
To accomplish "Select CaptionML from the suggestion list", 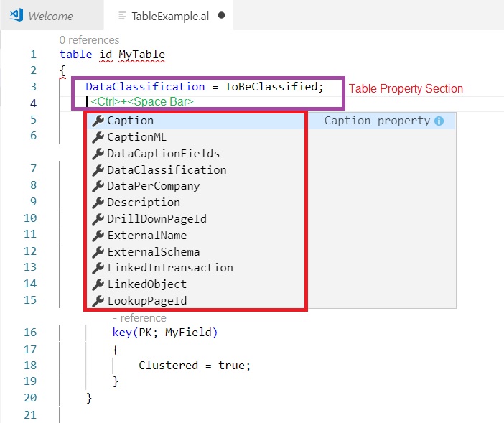I will point(137,137).
